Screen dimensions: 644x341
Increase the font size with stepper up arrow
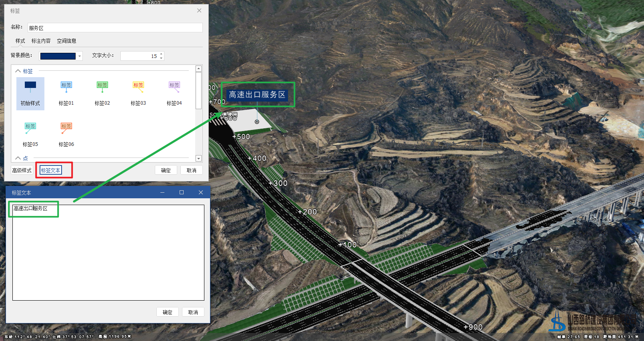161,54
